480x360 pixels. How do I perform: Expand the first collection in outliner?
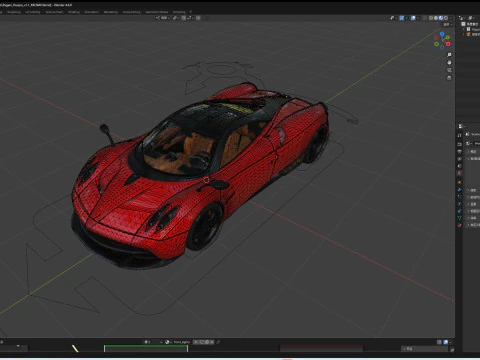463,29
